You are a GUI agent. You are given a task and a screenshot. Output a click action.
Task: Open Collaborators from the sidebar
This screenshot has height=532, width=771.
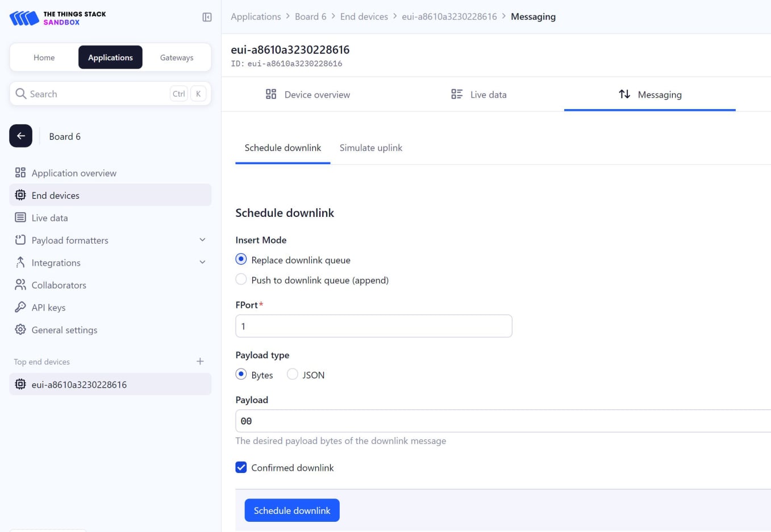pyautogui.click(x=59, y=285)
